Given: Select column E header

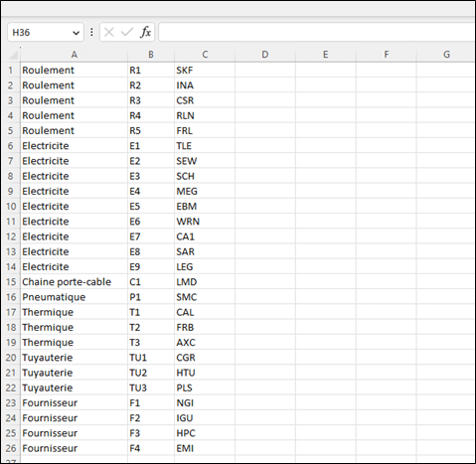Looking at the screenshot, I should click(x=326, y=55).
